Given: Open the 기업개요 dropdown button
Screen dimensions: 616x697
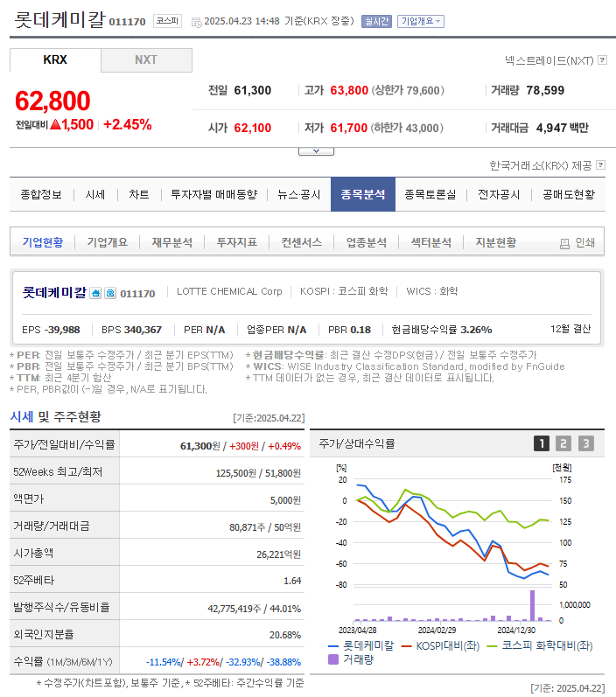Looking at the screenshot, I should pos(421,21).
